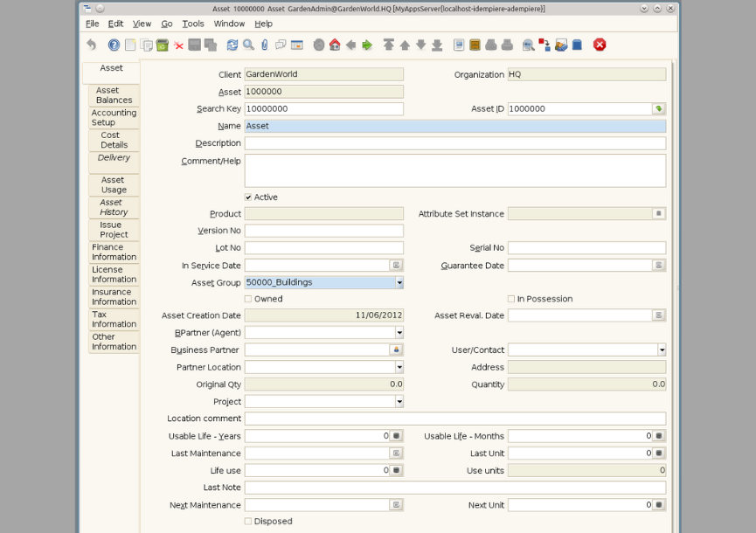Click the Save floppy disk icon
This screenshot has height=533, width=756.
pos(195,45)
